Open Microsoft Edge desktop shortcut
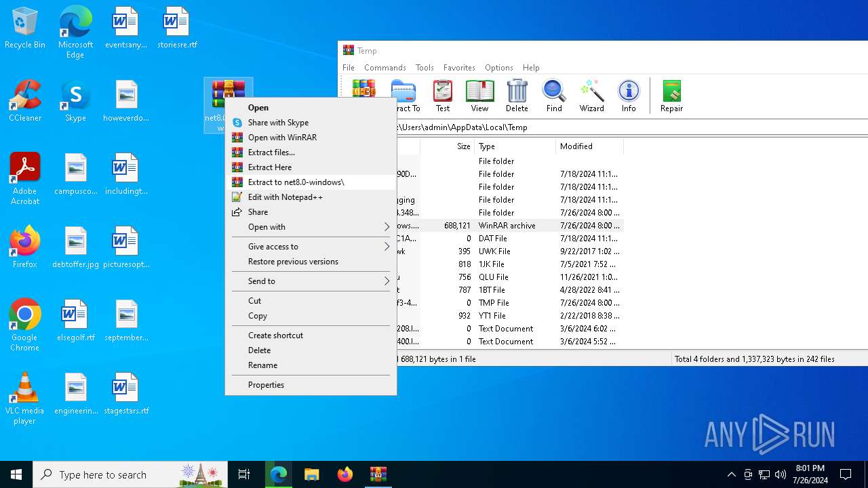The height and width of the screenshot is (488, 868). [x=75, y=32]
